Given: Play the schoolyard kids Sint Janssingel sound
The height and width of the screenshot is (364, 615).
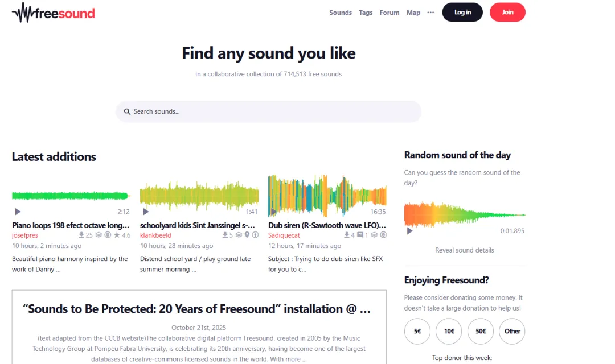Looking at the screenshot, I should click(146, 212).
